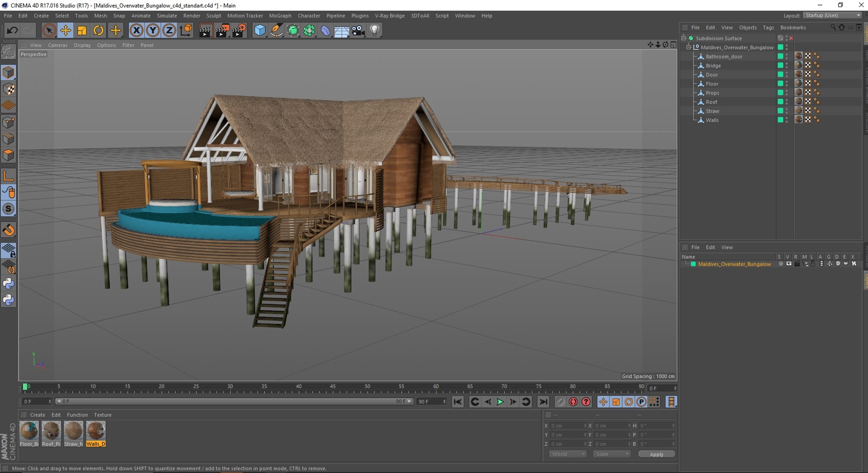Select the Straw object in tree

712,111
